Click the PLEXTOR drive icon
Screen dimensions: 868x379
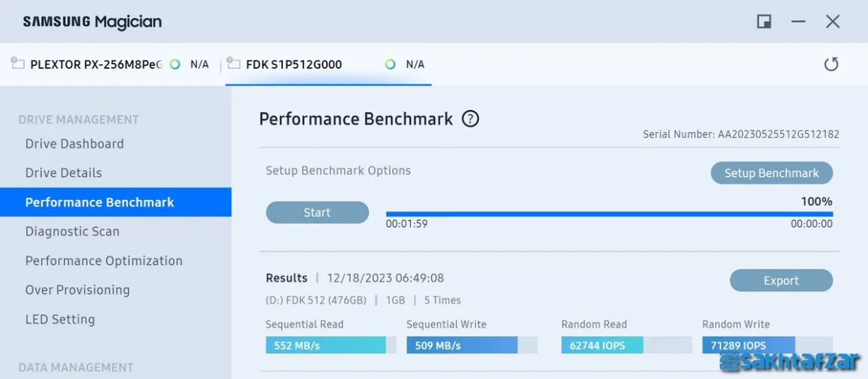(18, 64)
